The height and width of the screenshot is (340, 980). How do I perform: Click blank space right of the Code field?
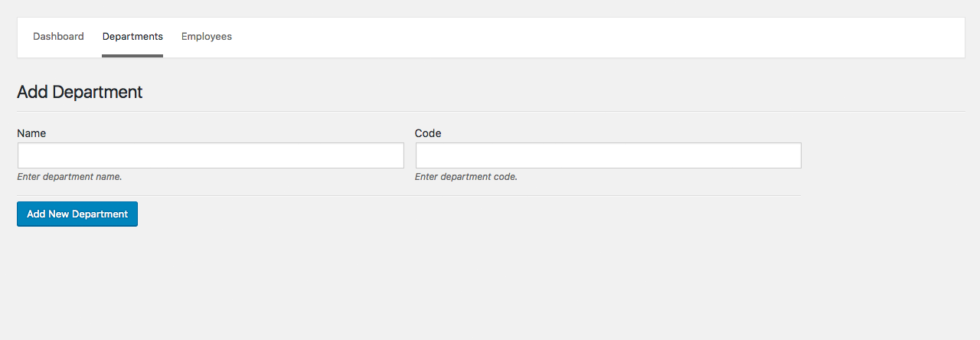tap(880, 155)
